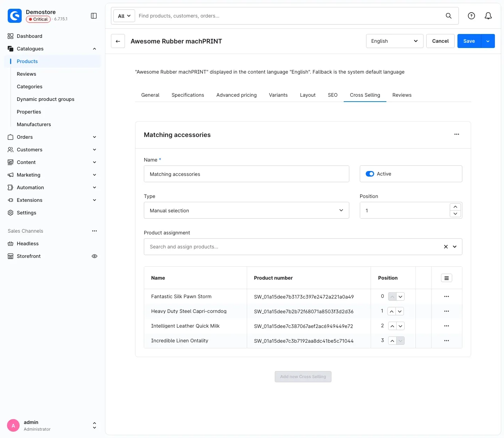
Task: Open actions for Intelligent Leather Quick Milk
Action: click(x=447, y=326)
